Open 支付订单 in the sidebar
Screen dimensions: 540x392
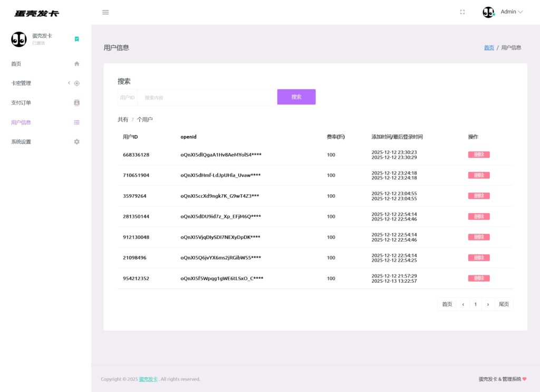tap(21, 103)
